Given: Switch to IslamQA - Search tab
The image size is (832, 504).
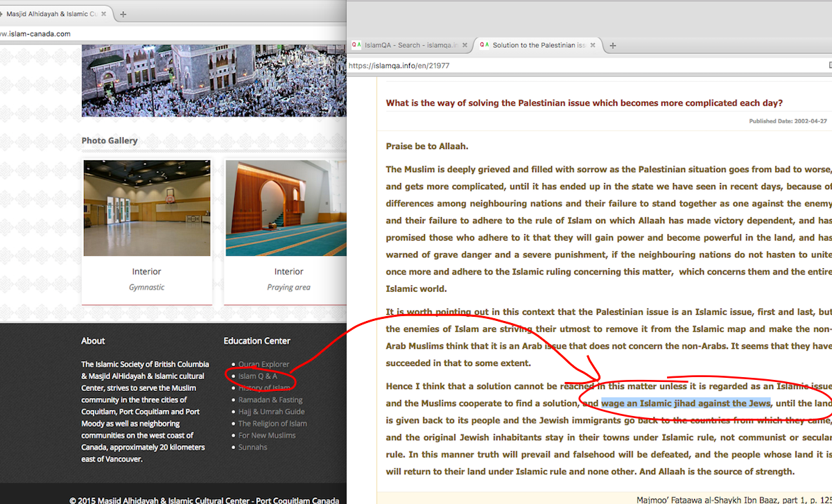Looking at the screenshot, I should 410,45.
